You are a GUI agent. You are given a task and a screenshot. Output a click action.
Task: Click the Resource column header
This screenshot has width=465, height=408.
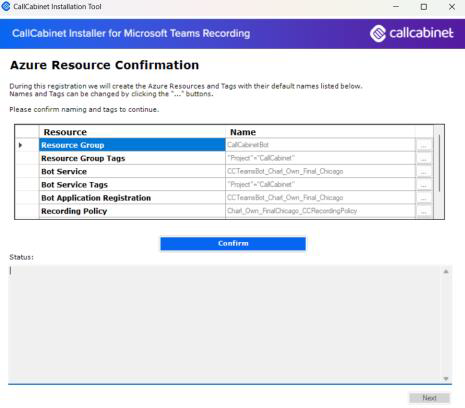click(132, 132)
